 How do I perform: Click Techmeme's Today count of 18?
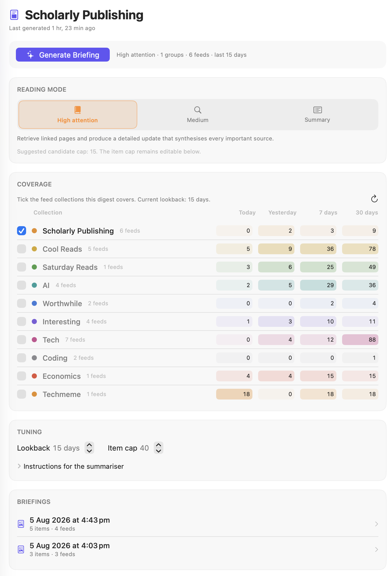234,394
